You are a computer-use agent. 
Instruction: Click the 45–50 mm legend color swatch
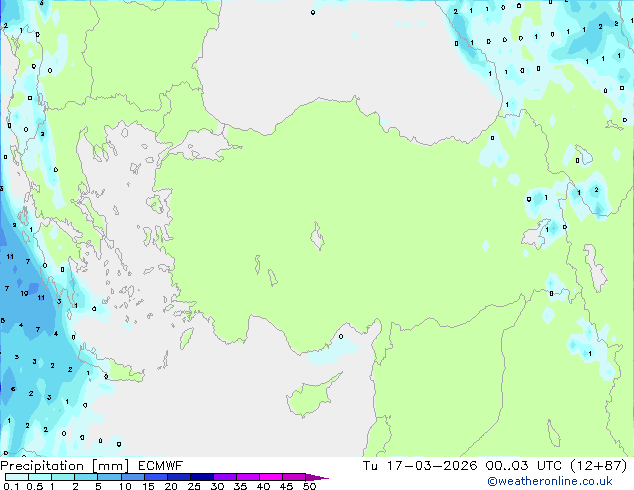294,477
